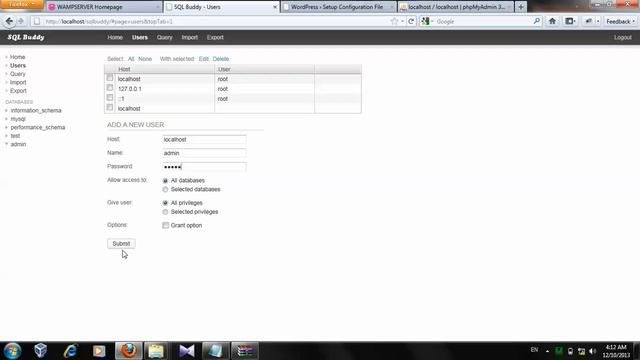Click the Windows Start orb
The image size is (640, 360).
[12, 351]
